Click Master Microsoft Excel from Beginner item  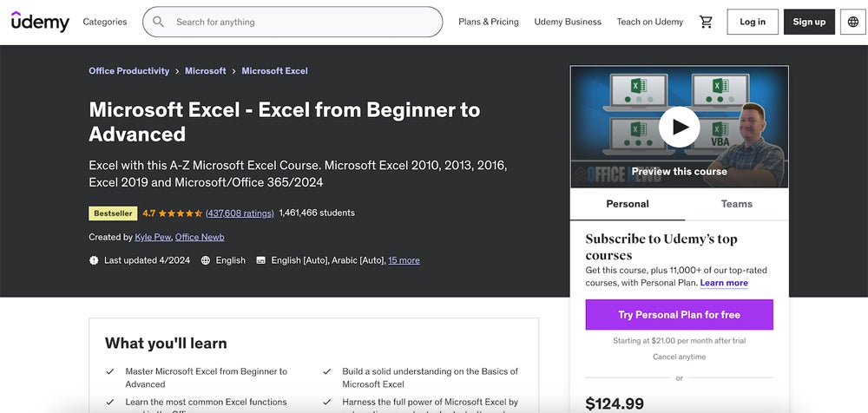click(x=207, y=377)
